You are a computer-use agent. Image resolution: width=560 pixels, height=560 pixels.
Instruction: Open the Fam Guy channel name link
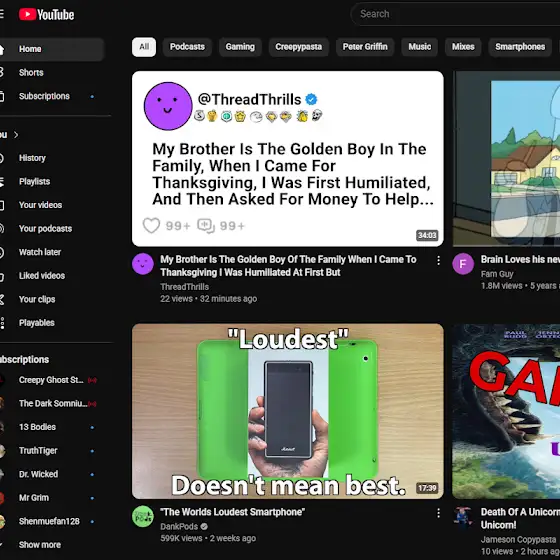(x=497, y=274)
